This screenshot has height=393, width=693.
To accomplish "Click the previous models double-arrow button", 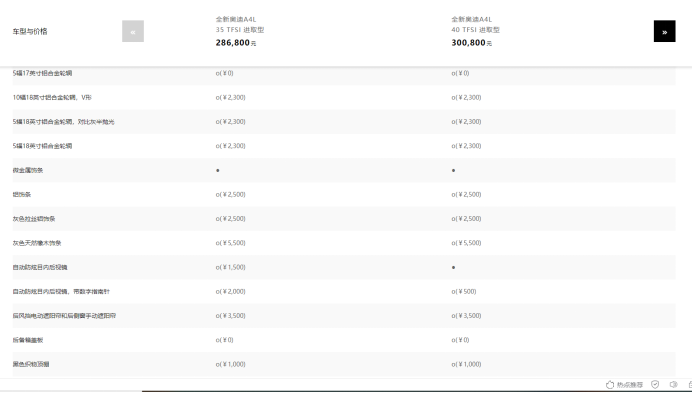I will point(133,31).
